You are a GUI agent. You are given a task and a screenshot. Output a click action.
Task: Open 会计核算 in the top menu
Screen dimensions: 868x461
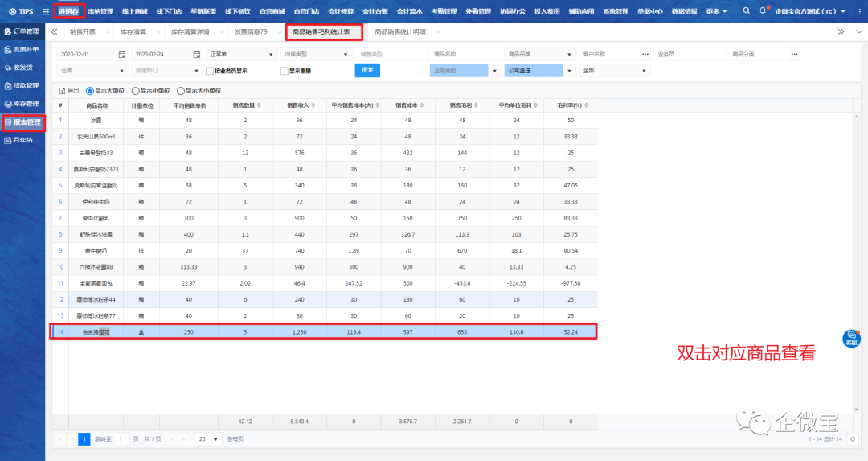(342, 11)
